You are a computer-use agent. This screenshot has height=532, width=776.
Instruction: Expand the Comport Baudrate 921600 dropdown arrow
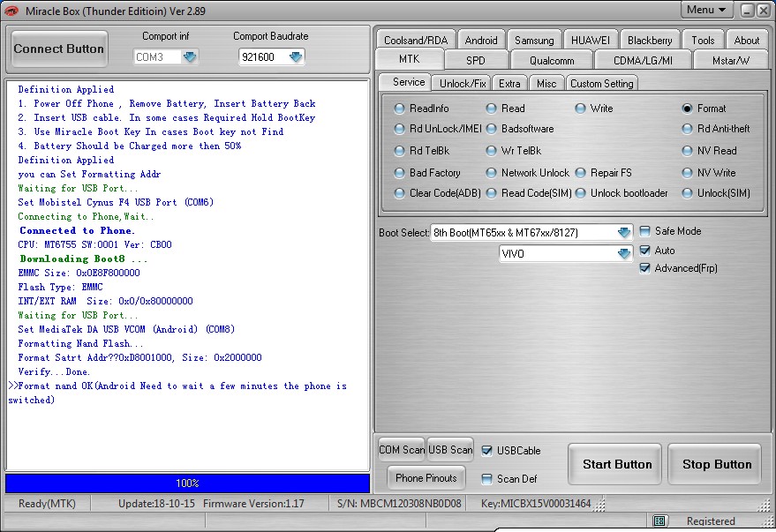point(296,56)
